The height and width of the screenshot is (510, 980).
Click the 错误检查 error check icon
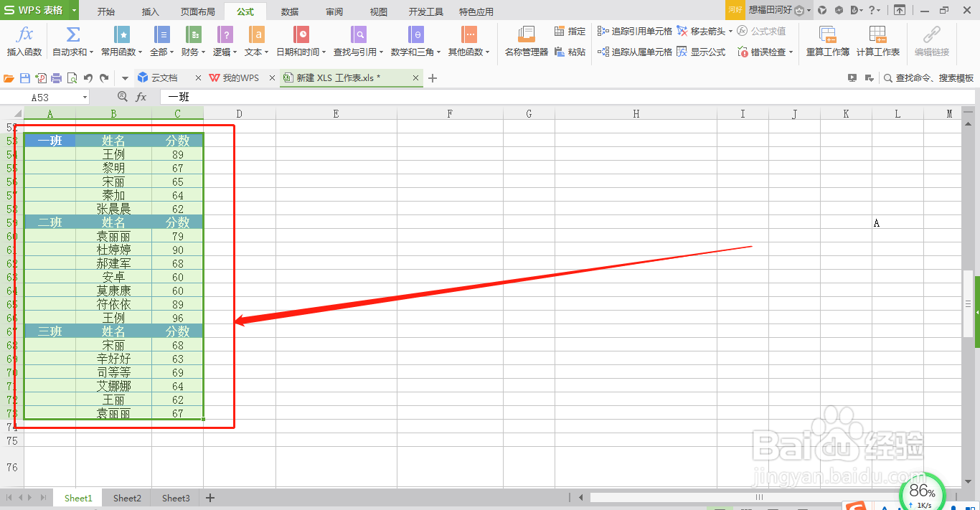(743, 52)
